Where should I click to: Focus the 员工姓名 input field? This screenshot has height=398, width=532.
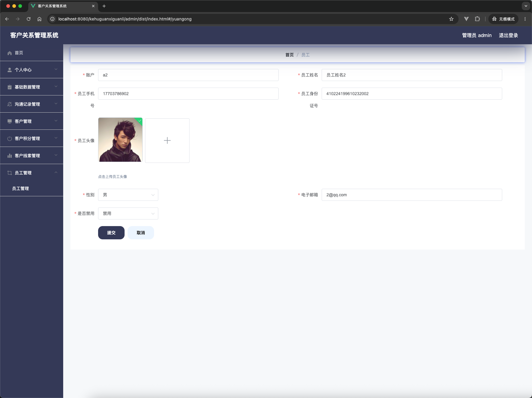pos(412,75)
